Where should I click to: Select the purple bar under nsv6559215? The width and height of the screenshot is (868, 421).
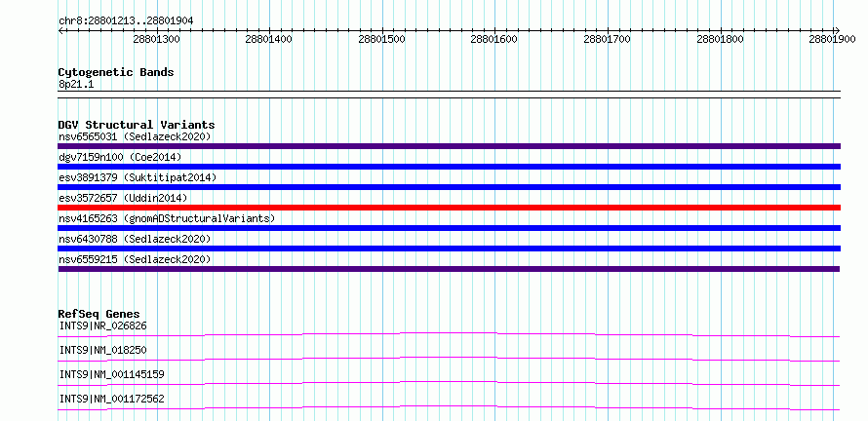click(449, 269)
